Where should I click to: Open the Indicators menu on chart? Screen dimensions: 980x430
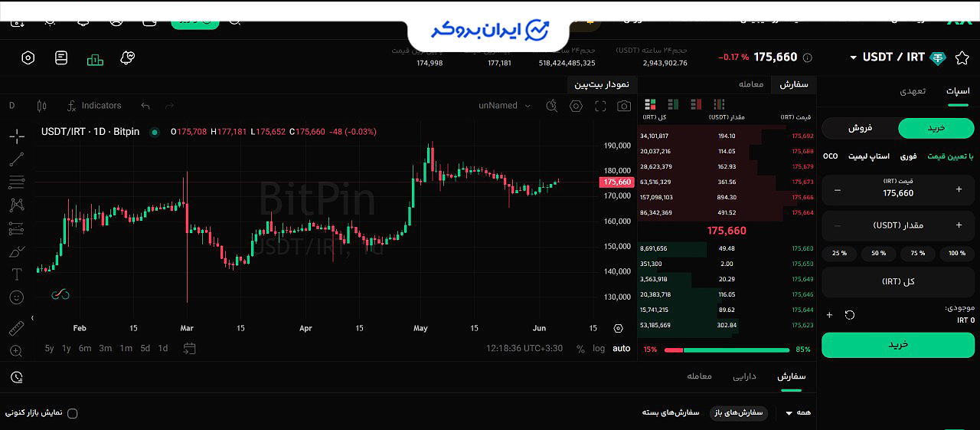[x=94, y=106]
